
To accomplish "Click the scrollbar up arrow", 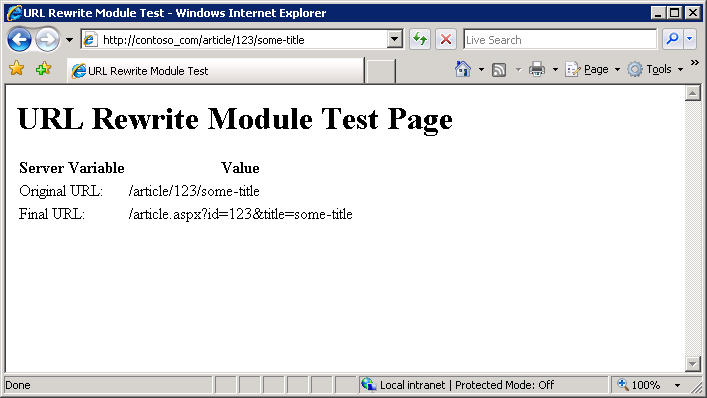I will tap(693, 93).
